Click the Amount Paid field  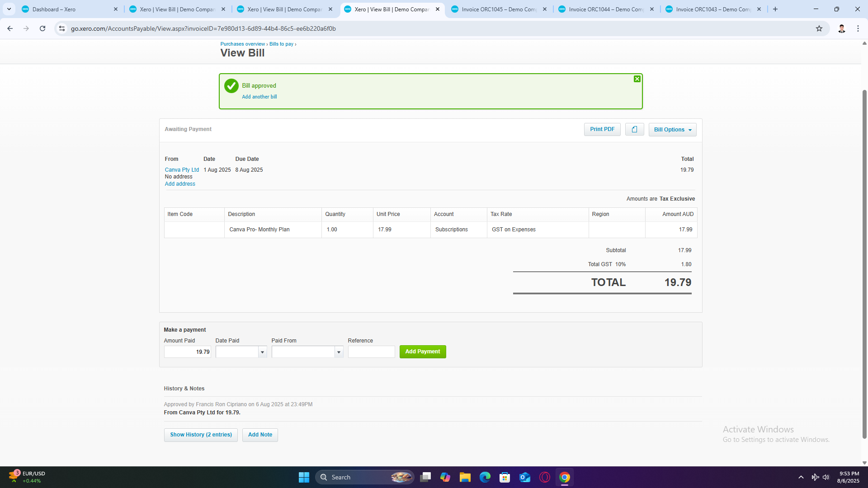tap(188, 352)
